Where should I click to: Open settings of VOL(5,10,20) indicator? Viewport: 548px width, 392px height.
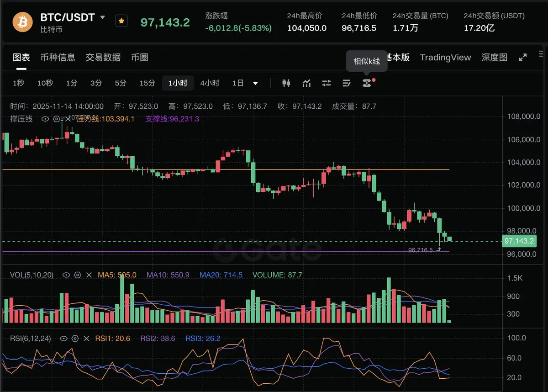[x=78, y=275]
